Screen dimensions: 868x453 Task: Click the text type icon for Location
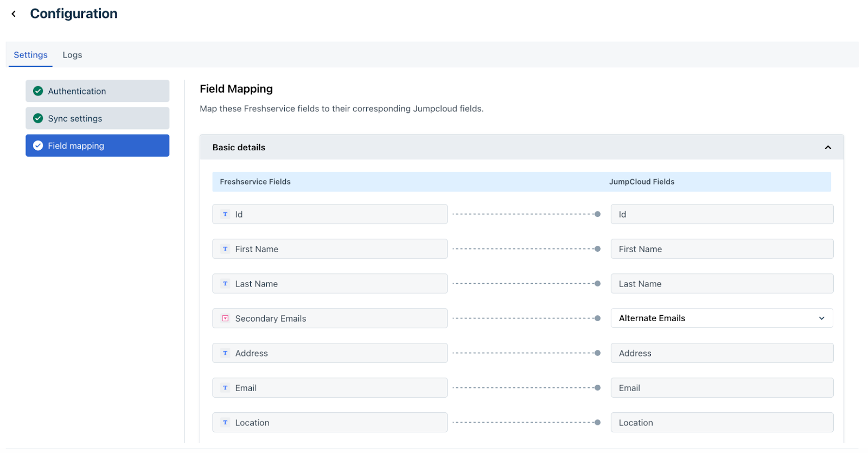pos(225,423)
